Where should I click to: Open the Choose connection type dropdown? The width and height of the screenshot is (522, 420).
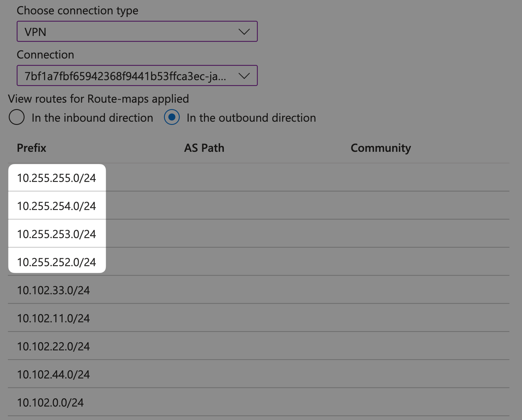point(137,31)
